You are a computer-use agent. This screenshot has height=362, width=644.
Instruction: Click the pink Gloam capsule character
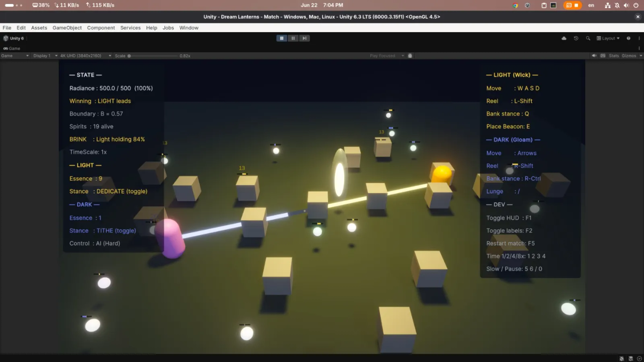(170, 238)
